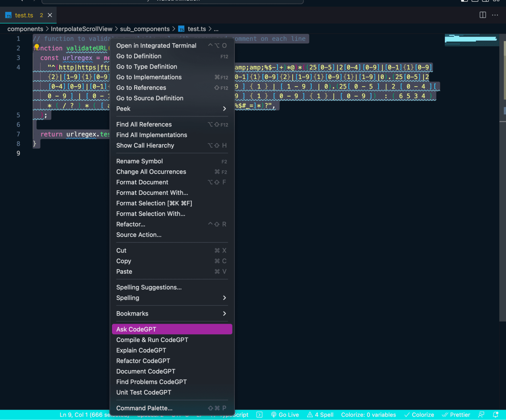The height and width of the screenshot is (420, 506).
Task: Choose Format Selection With...
Action: [x=172, y=214]
